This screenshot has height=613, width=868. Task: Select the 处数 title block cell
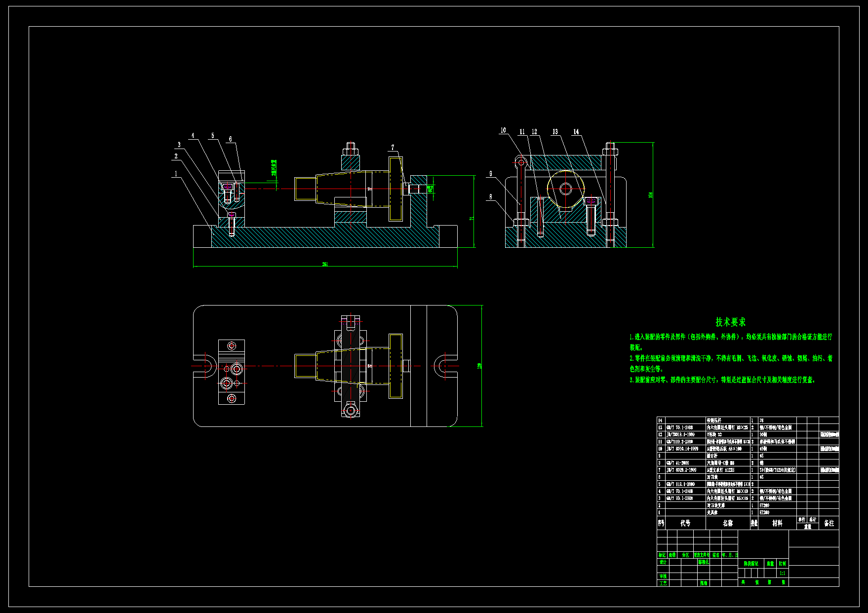672,555
